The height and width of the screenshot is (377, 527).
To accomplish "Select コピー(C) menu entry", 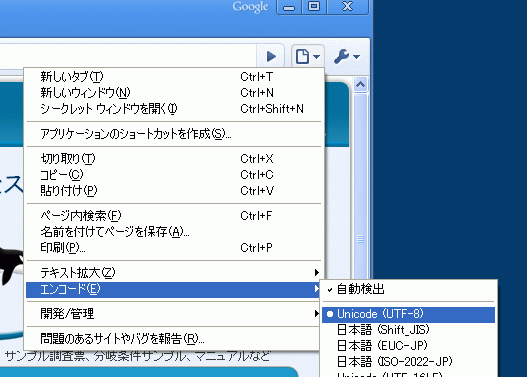I will point(174,175).
